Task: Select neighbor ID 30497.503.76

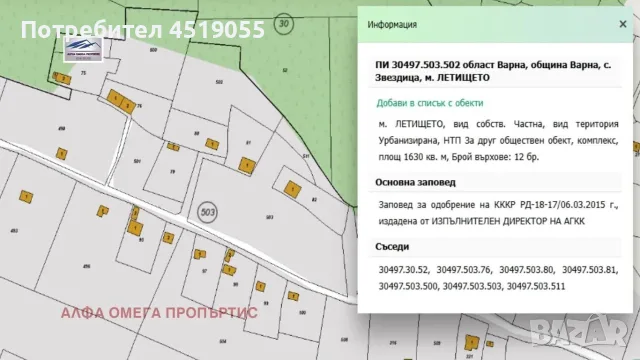Action: pyautogui.click(x=463, y=270)
